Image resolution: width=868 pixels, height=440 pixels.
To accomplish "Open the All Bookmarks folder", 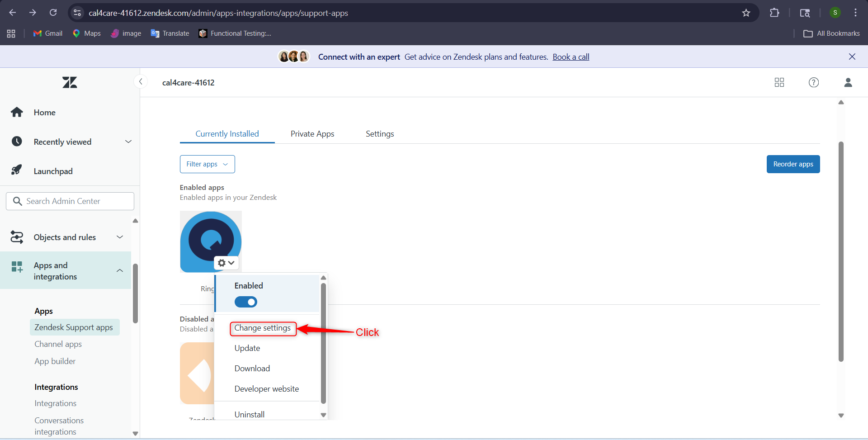I will 831,33.
